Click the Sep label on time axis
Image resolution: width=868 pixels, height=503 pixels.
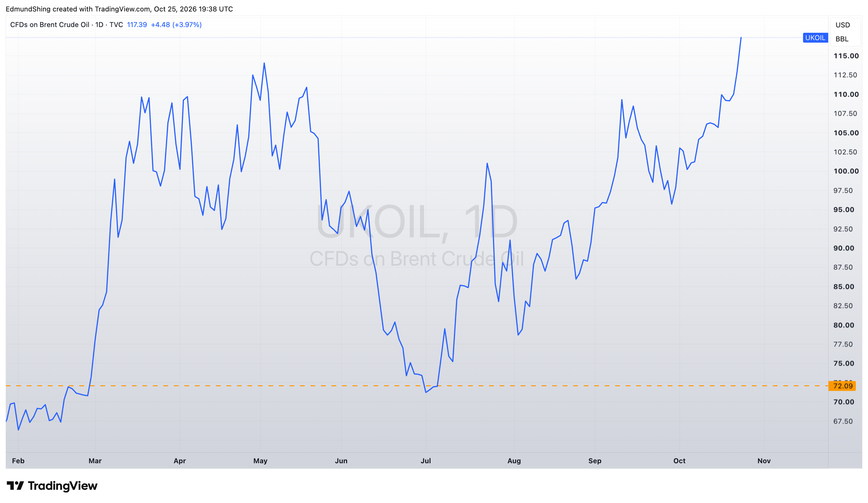[595, 461]
